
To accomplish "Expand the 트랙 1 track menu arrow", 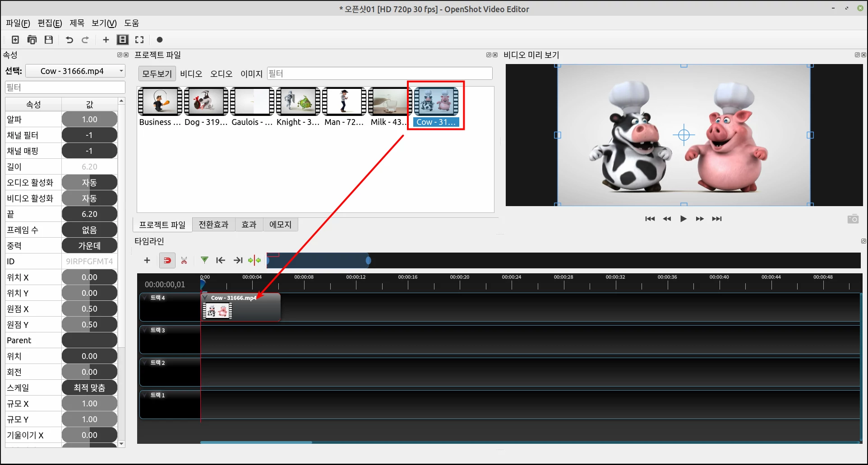I will click(x=145, y=395).
